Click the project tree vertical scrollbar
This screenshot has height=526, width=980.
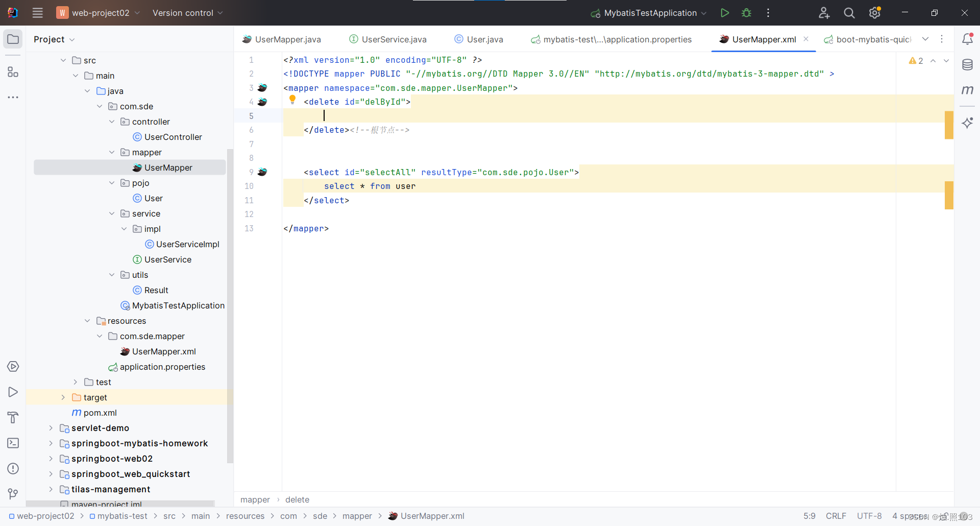click(230, 306)
